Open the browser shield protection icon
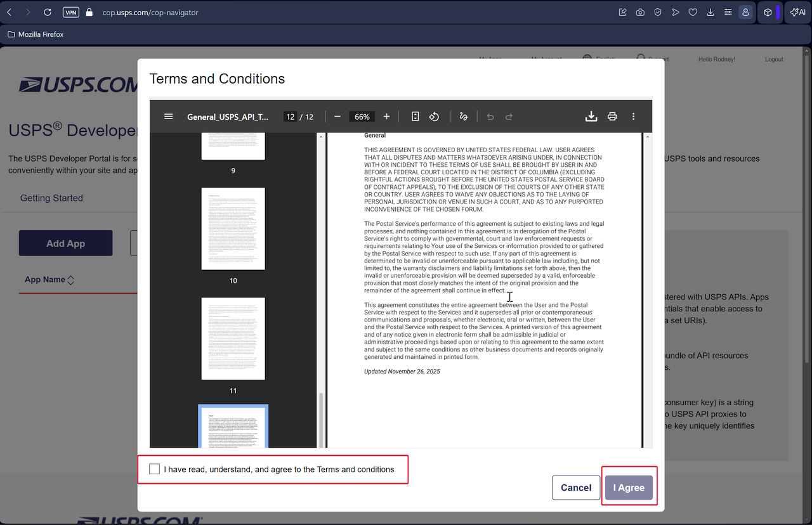The image size is (812, 525). 658,12
